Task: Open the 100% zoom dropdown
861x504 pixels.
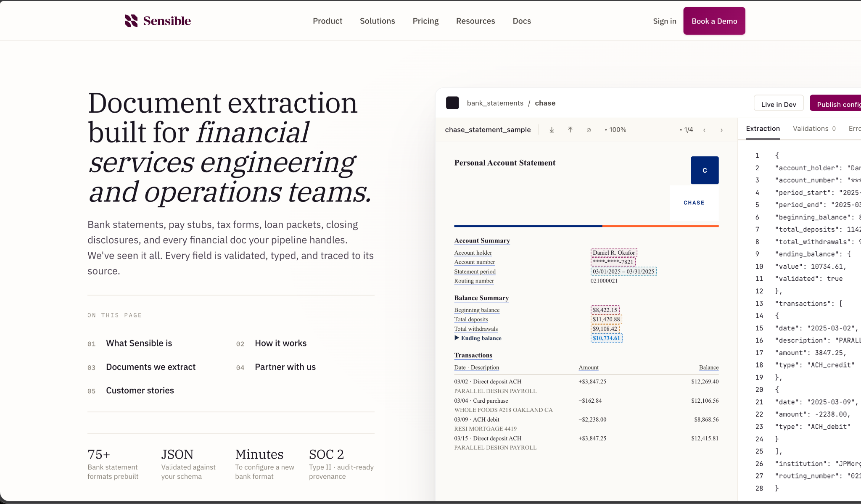Action: 615,130
